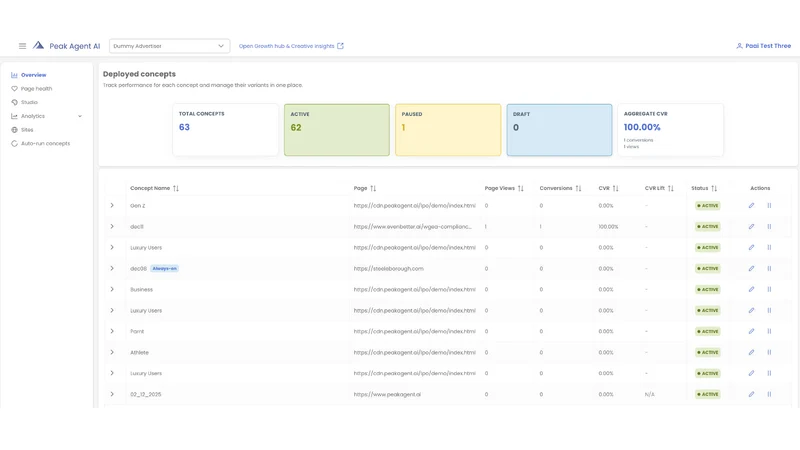Click the Parnt concept name
This screenshot has height=450, width=800.
[x=137, y=332]
